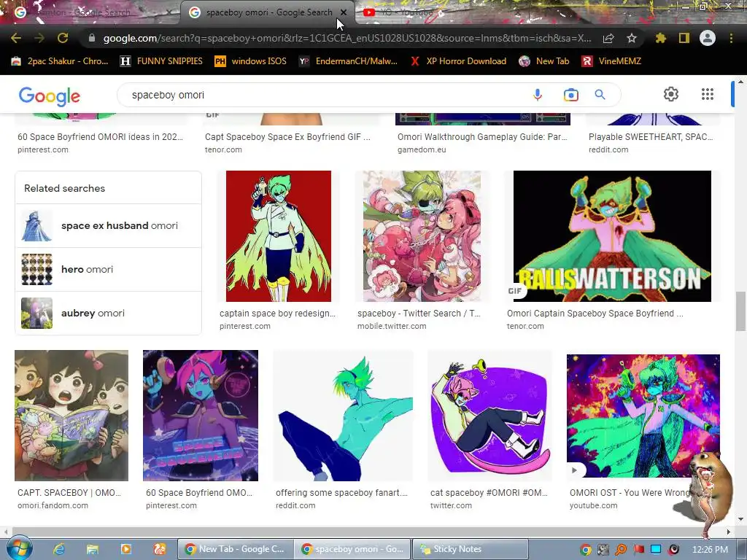Click the scroll up arrow
This screenshot has height=560, width=747.
coord(741,82)
